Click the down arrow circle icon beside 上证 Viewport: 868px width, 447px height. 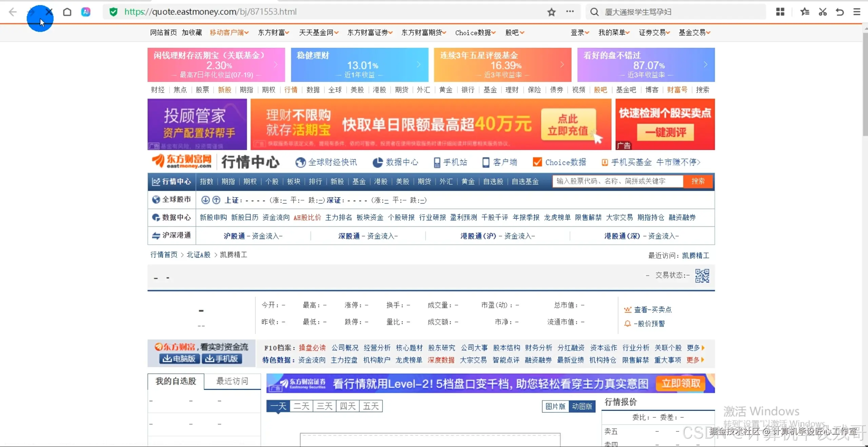coord(205,200)
